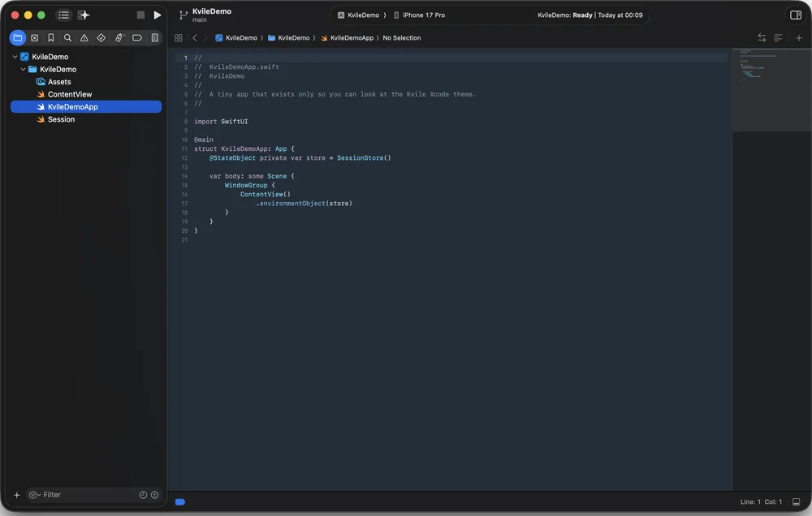Click line number 11 in gutter
This screenshot has height=516, width=812.
click(184, 148)
